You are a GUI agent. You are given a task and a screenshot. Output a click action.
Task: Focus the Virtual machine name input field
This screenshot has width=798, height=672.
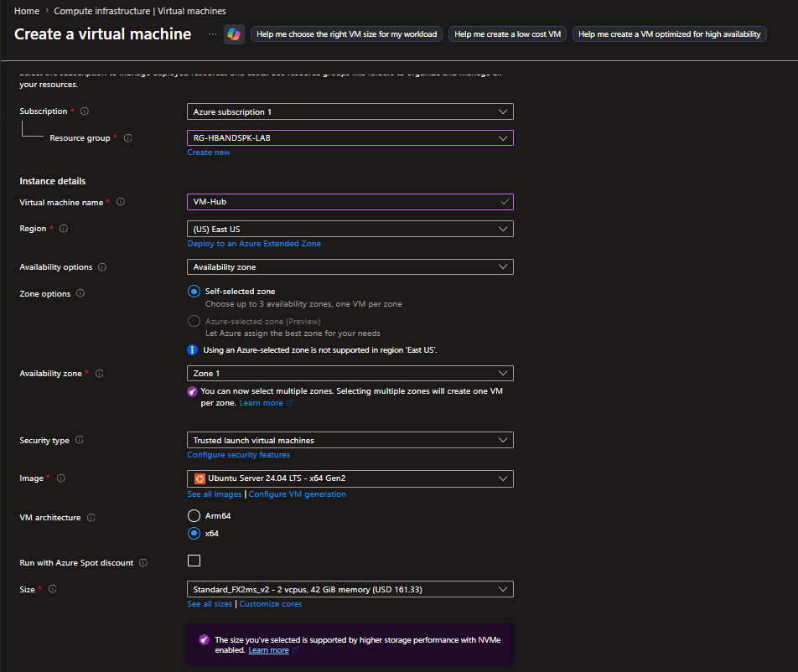point(350,202)
